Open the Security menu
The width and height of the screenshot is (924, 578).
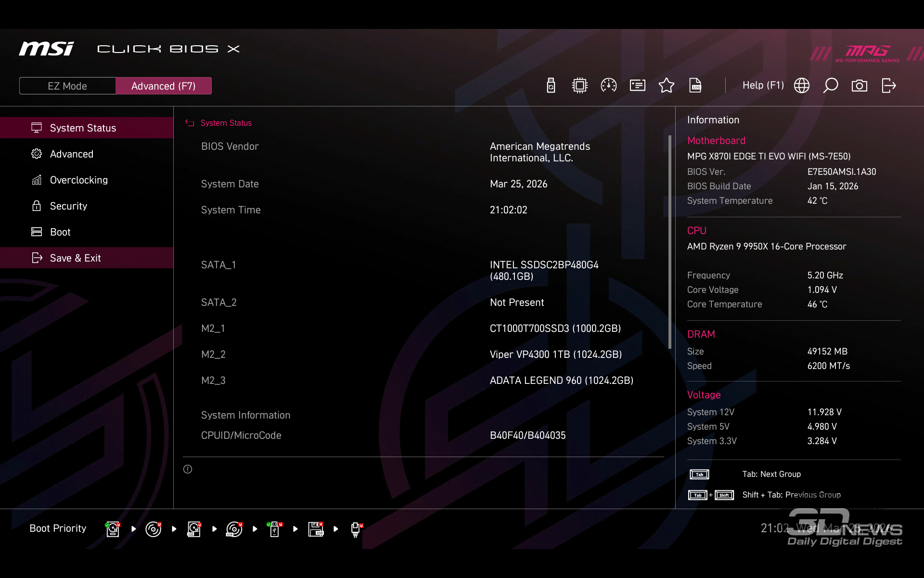pyautogui.click(x=68, y=206)
